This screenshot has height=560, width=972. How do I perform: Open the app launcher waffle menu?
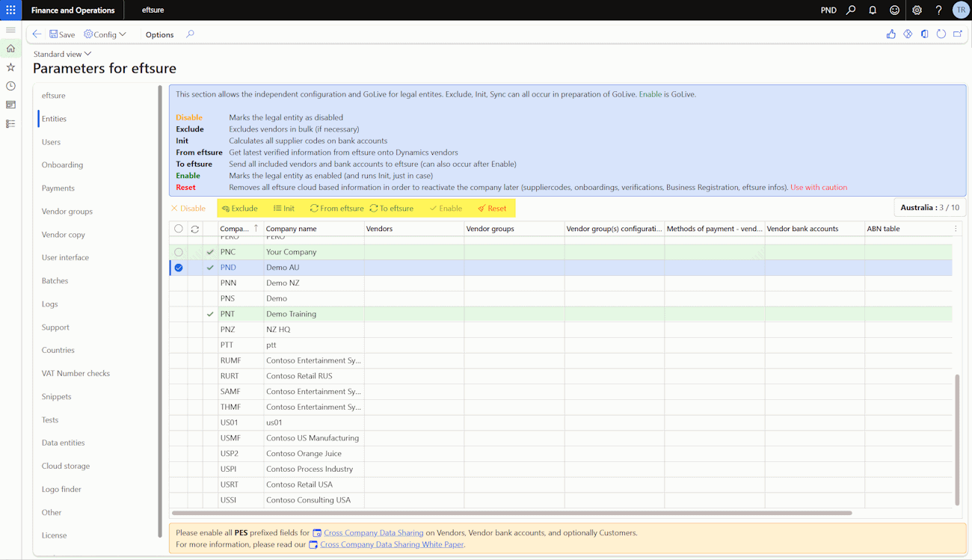(10, 10)
